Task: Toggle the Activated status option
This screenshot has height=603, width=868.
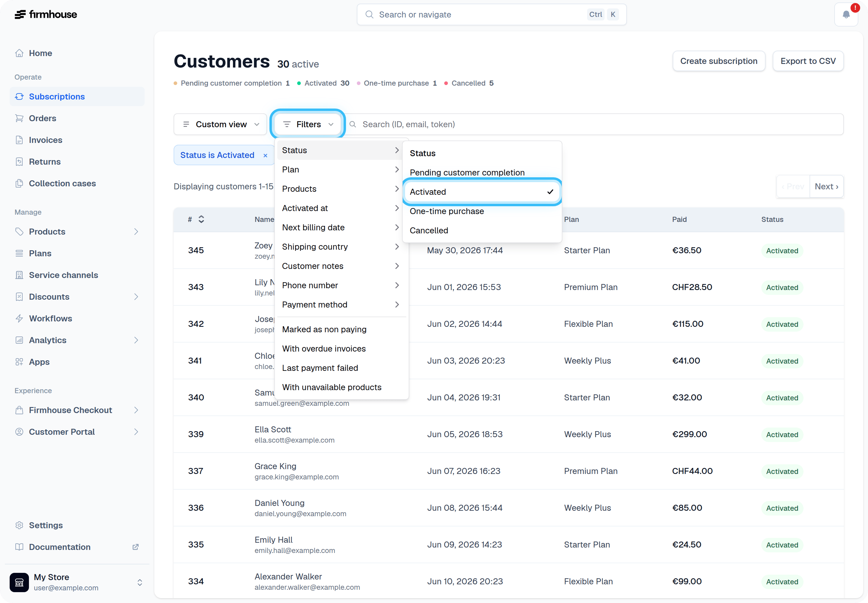Action: pos(482,192)
